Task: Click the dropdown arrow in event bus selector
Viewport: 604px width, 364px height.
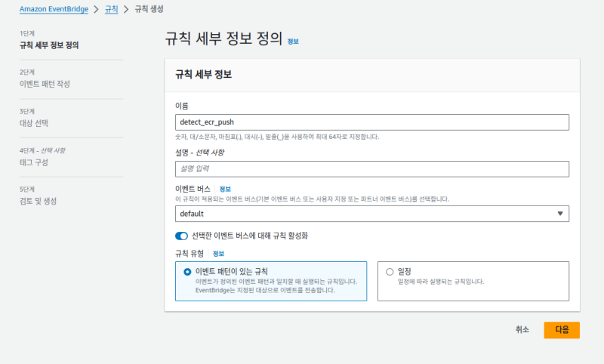Action: 559,214
